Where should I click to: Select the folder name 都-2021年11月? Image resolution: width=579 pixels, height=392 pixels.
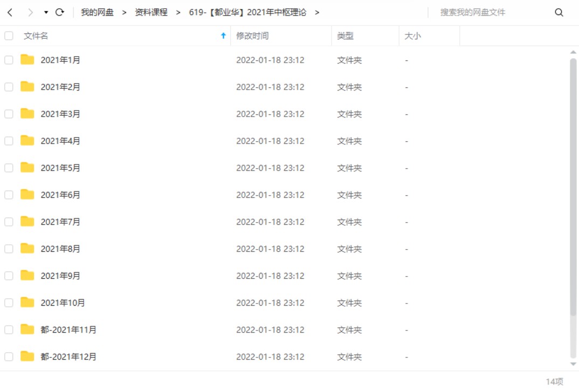point(68,329)
